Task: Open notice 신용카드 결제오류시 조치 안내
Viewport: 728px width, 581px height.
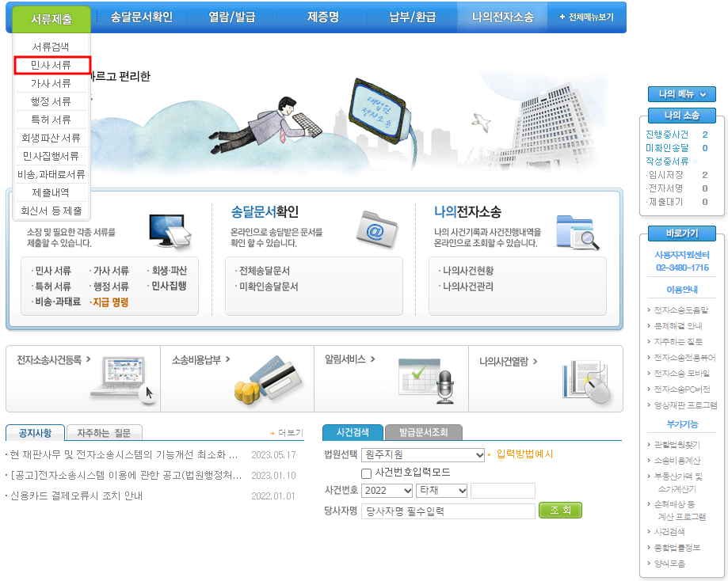Action: tap(76, 496)
